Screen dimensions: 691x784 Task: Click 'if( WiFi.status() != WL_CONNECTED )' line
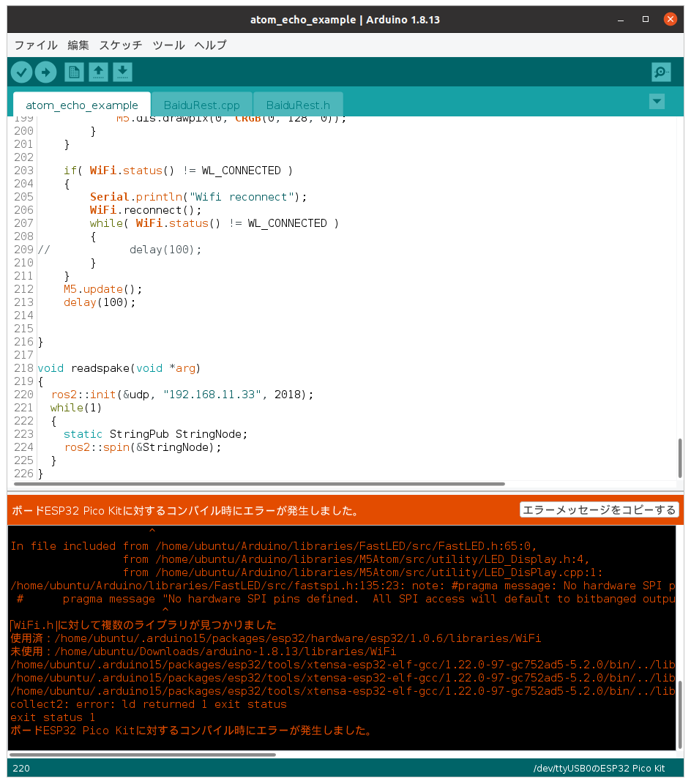point(178,171)
